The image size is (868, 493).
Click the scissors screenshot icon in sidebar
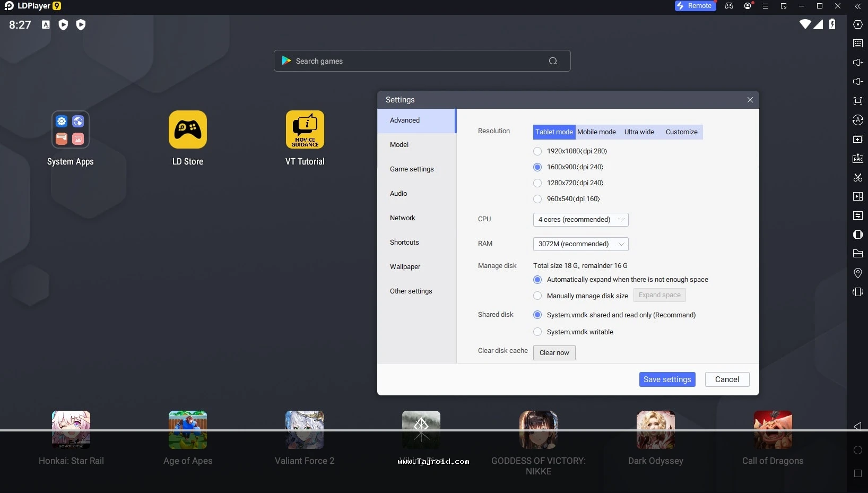(857, 177)
